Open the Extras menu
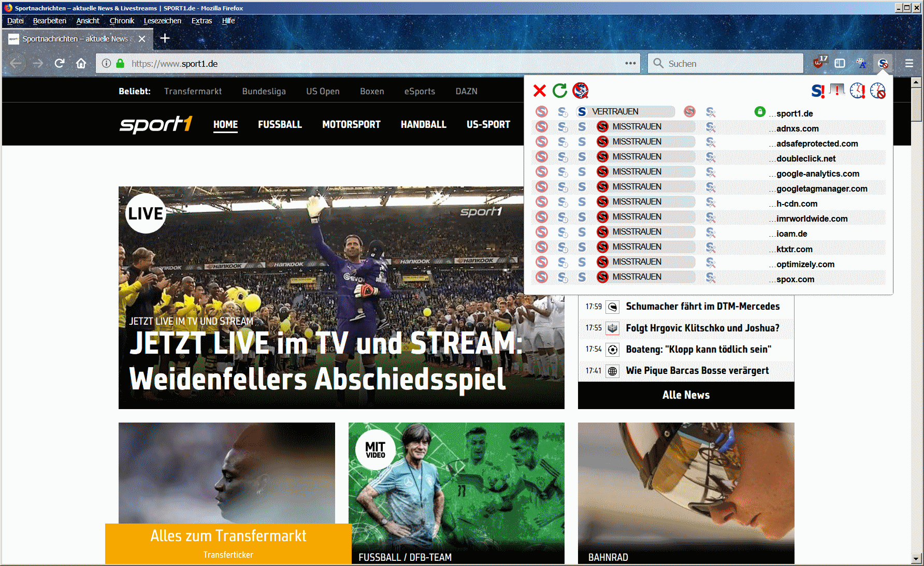Screen dimensions: 924x566 click(201, 21)
